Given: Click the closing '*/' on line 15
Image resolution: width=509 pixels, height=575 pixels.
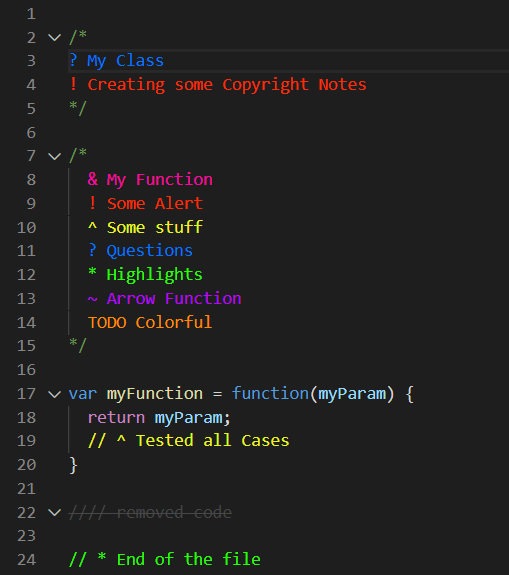Looking at the screenshot, I should tap(78, 345).
